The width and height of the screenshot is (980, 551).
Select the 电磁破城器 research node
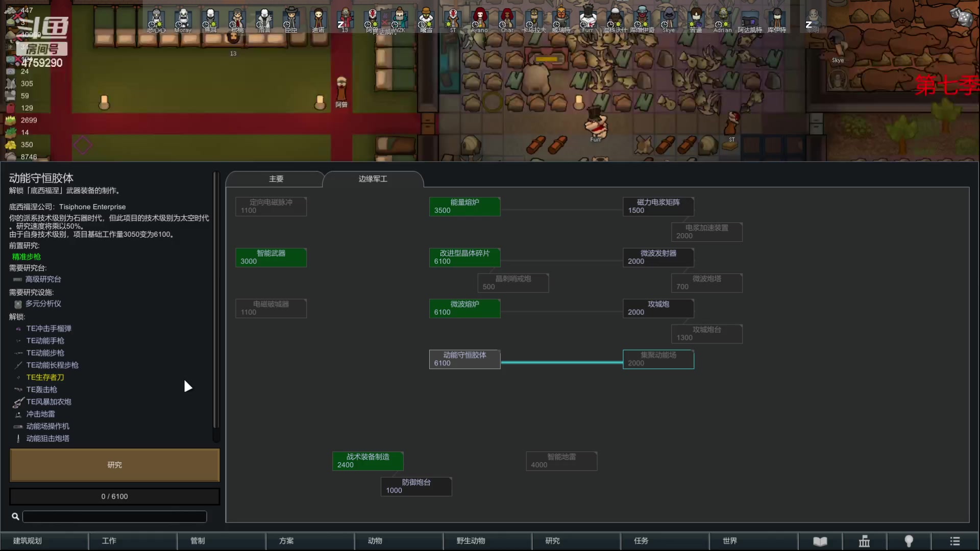pos(271,309)
